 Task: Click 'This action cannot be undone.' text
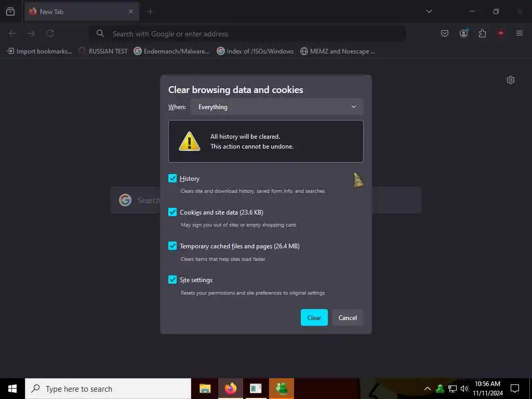click(252, 146)
